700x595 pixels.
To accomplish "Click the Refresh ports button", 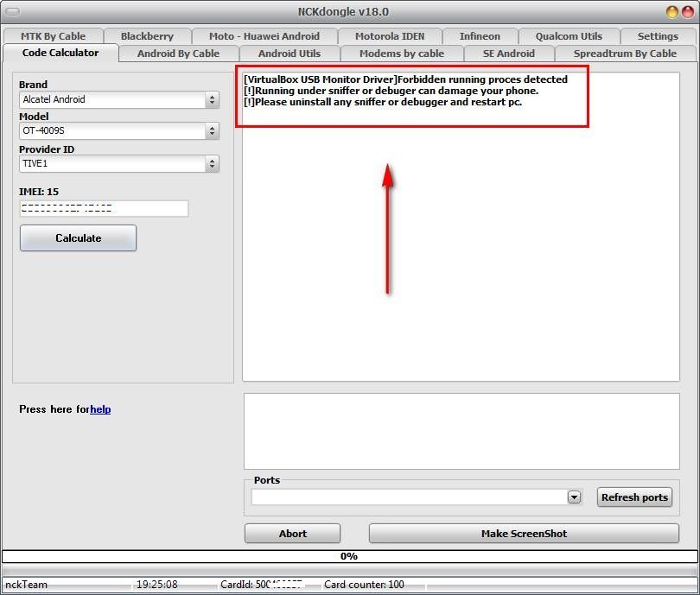I will tap(634, 497).
